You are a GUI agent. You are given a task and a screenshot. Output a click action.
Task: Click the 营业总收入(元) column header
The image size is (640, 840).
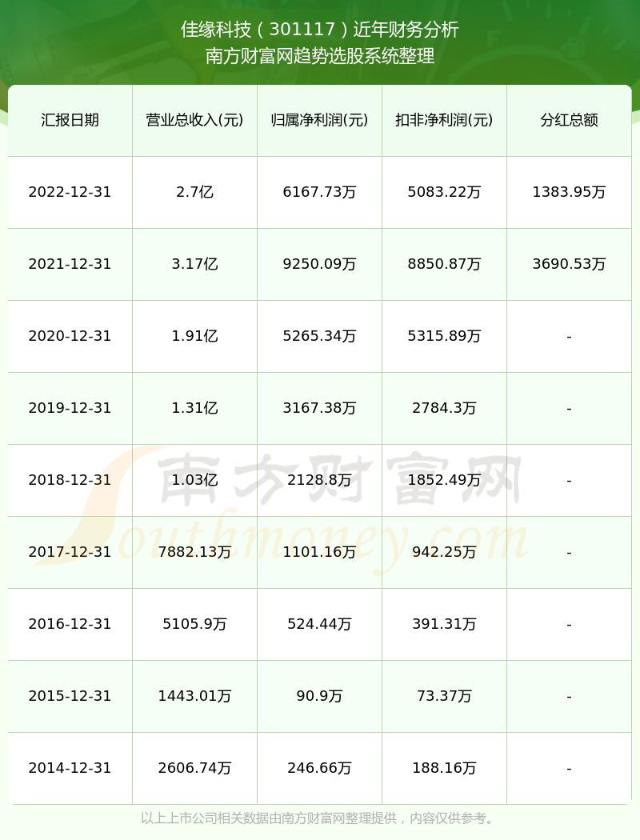click(195, 120)
